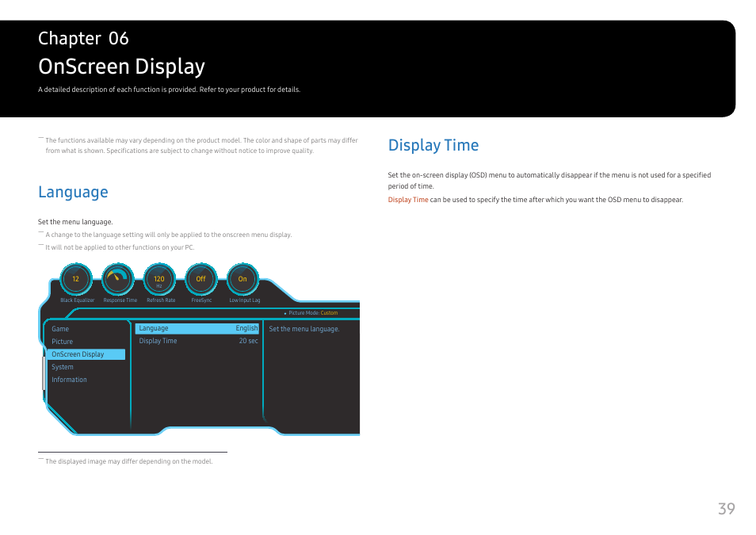756x535 pixels.
Task: Click the OnScreen Display chapter title
Action: tap(121, 67)
